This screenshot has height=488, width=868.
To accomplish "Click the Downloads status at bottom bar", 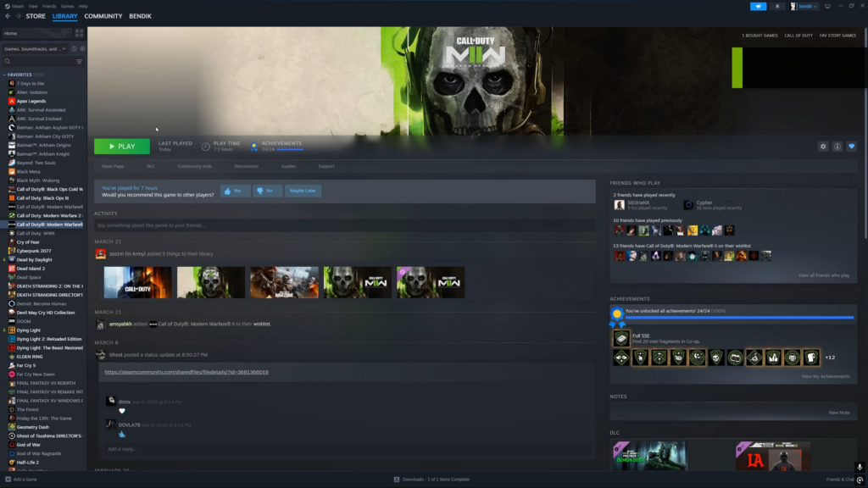I will coord(431,480).
